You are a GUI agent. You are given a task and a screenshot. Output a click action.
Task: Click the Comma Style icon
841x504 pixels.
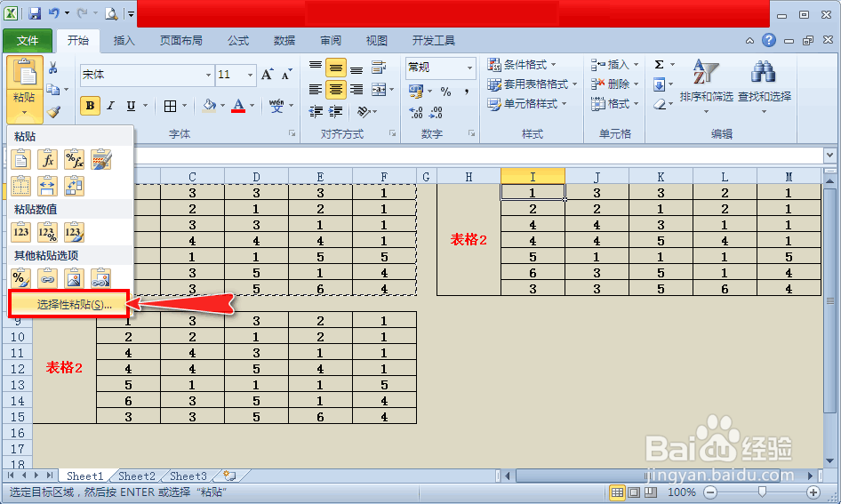[x=467, y=92]
